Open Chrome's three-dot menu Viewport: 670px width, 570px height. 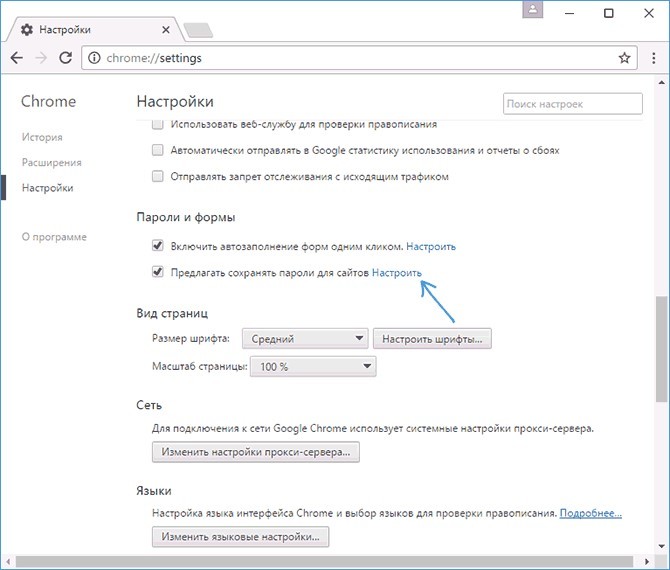point(651,58)
